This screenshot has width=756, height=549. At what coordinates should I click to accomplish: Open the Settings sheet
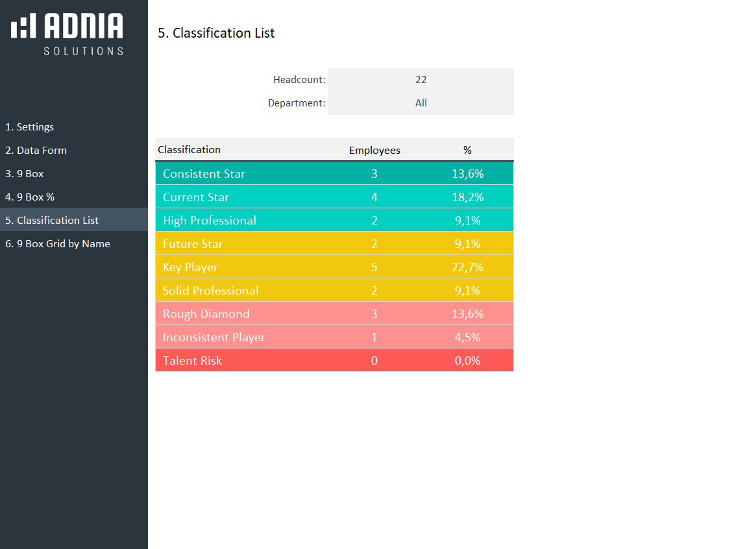click(30, 127)
